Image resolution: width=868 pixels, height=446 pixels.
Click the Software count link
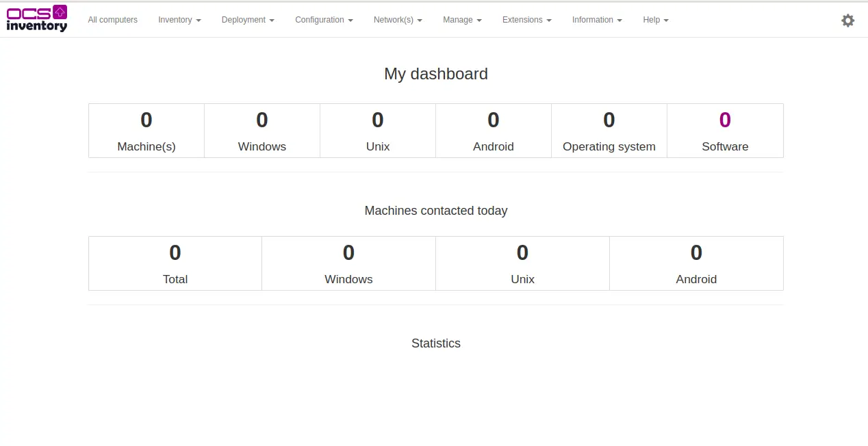click(725, 120)
